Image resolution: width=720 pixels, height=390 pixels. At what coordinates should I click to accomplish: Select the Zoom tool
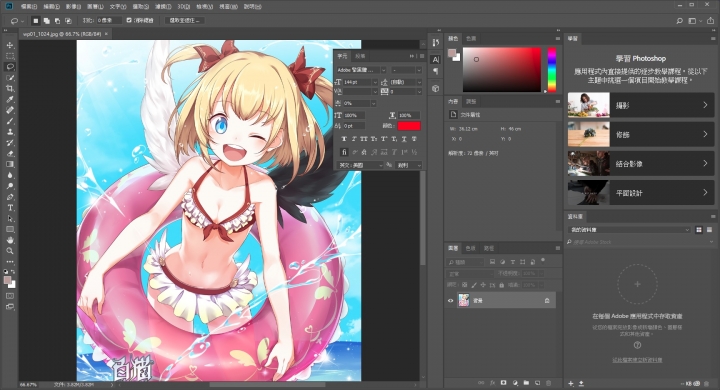tap(10, 251)
